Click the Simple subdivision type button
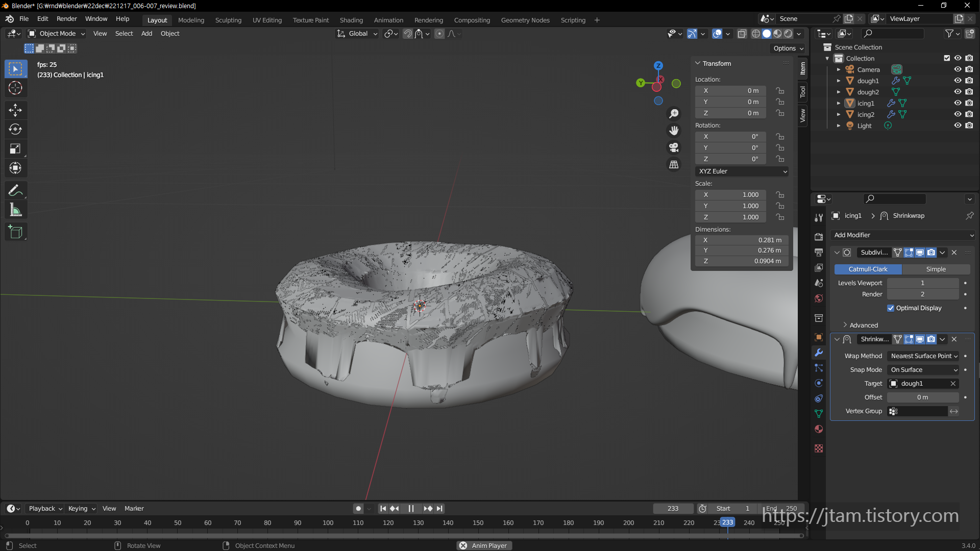 pos(936,269)
